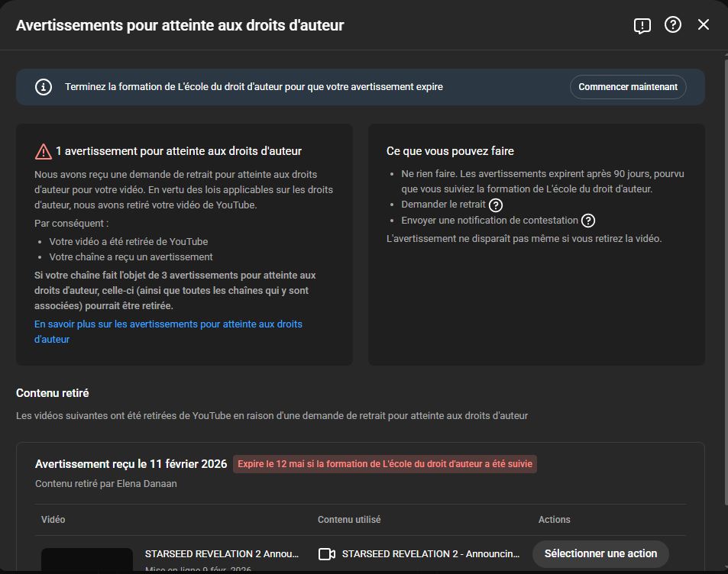Close the copyright strikes dialog
The height and width of the screenshot is (574, 728).
704,24
